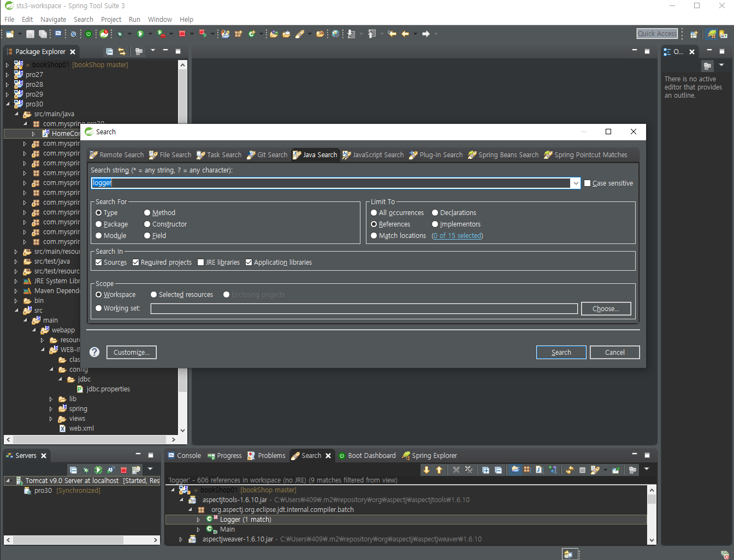Screen dimensions: 734x560
Task: Click the Package Explorer horizontal scrollbar
Action: 90,439
